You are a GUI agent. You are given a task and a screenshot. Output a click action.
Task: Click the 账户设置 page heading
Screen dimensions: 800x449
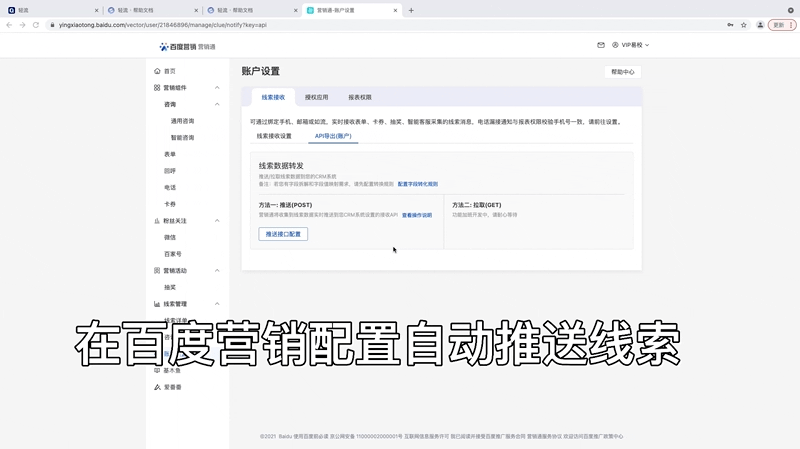pos(261,71)
